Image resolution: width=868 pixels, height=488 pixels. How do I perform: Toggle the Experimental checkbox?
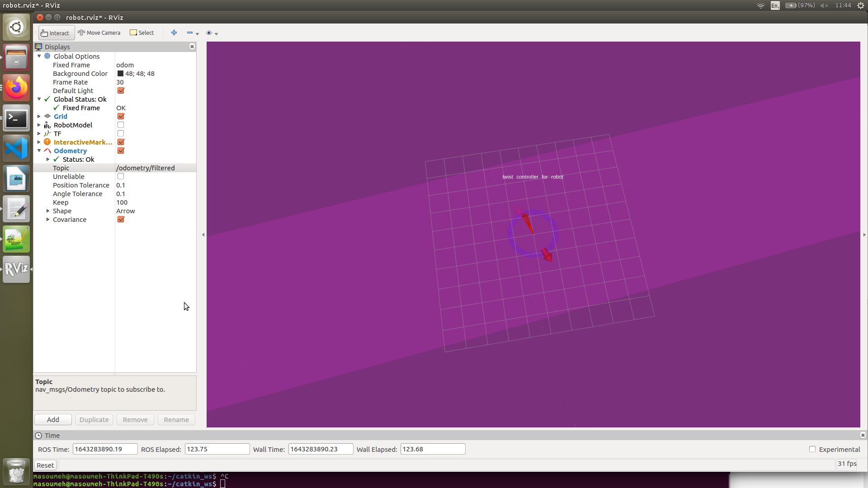point(812,449)
